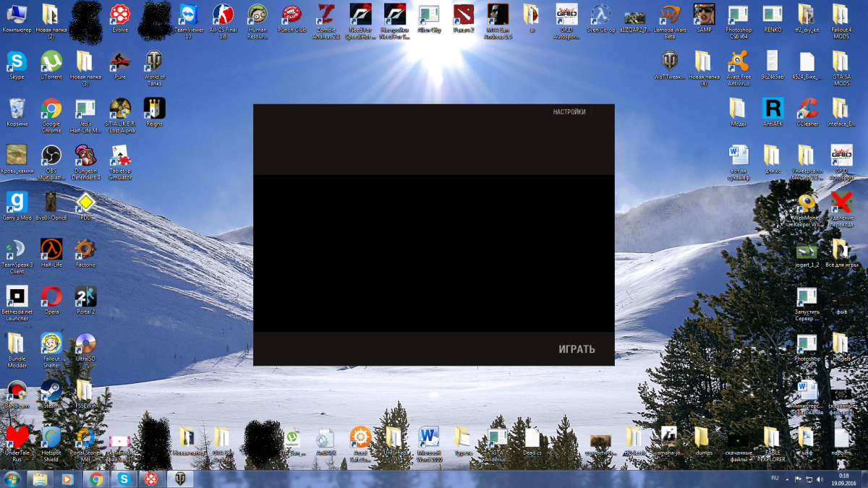
Task: Click the taskbar clock showing 0:18
Action: (843, 479)
